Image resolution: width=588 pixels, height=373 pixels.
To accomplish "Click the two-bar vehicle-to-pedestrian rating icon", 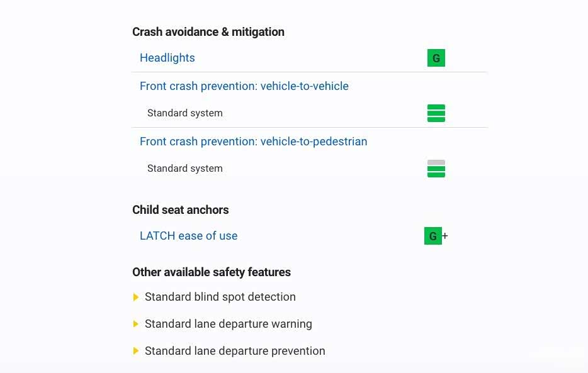I will click(x=436, y=169).
